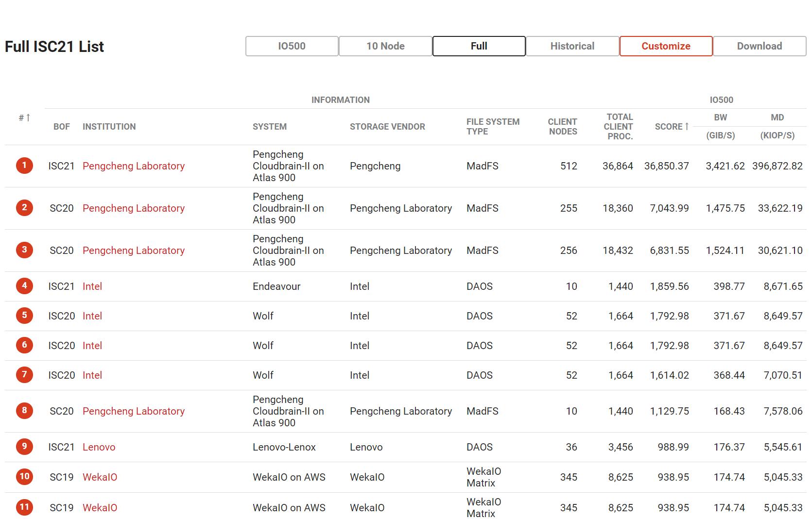Image resolution: width=812 pixels, height=519 pixels.
Task: Open WekaIO link in row 10
Action: tap(100, 477)
